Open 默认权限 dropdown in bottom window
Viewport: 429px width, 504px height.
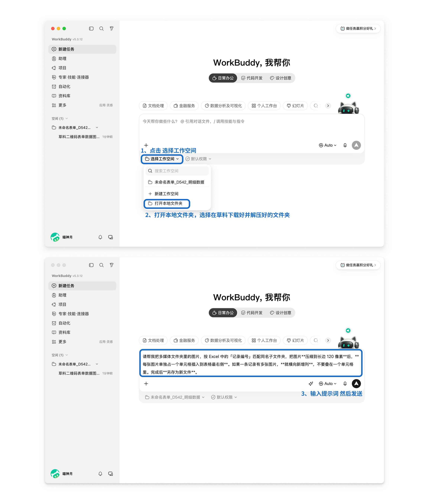pyautogui.click(x=224, y=397)
